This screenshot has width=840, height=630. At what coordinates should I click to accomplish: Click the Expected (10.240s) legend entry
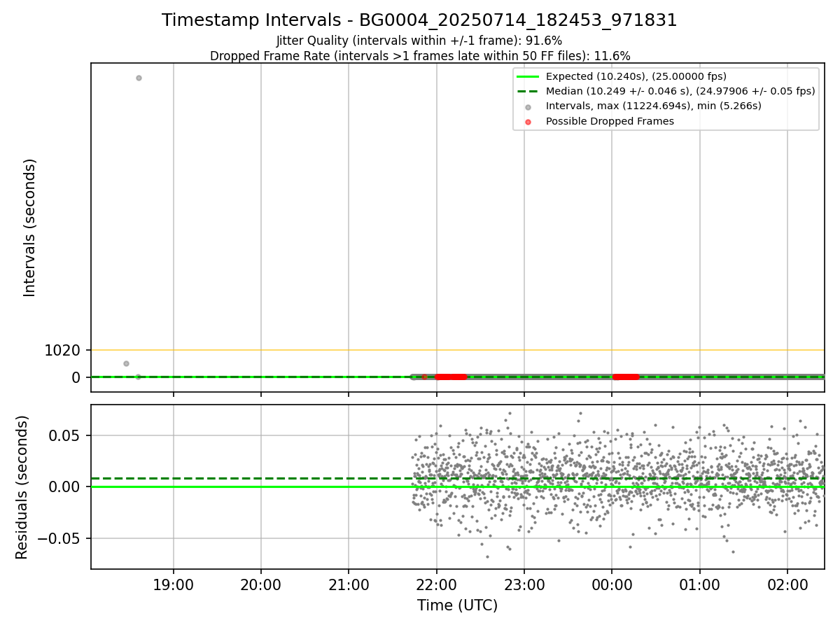pyautogui.click(x=636, y=76)
